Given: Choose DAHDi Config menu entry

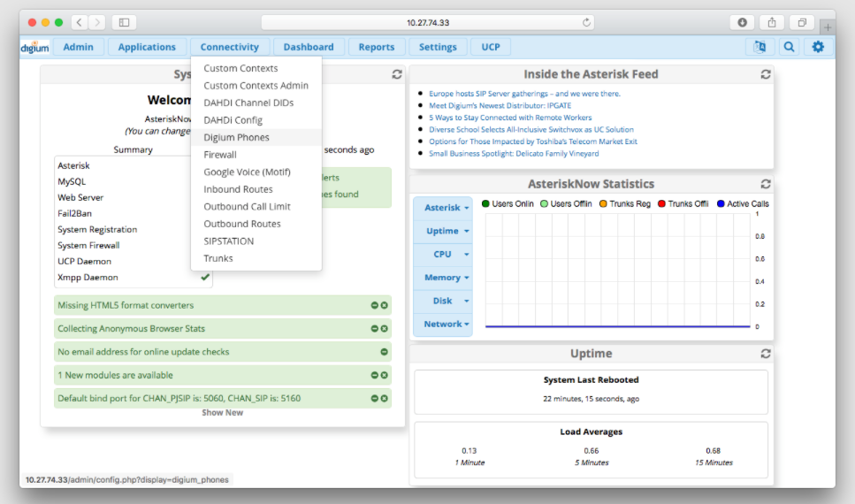Looking at the screenshot, I should (256, 120).
